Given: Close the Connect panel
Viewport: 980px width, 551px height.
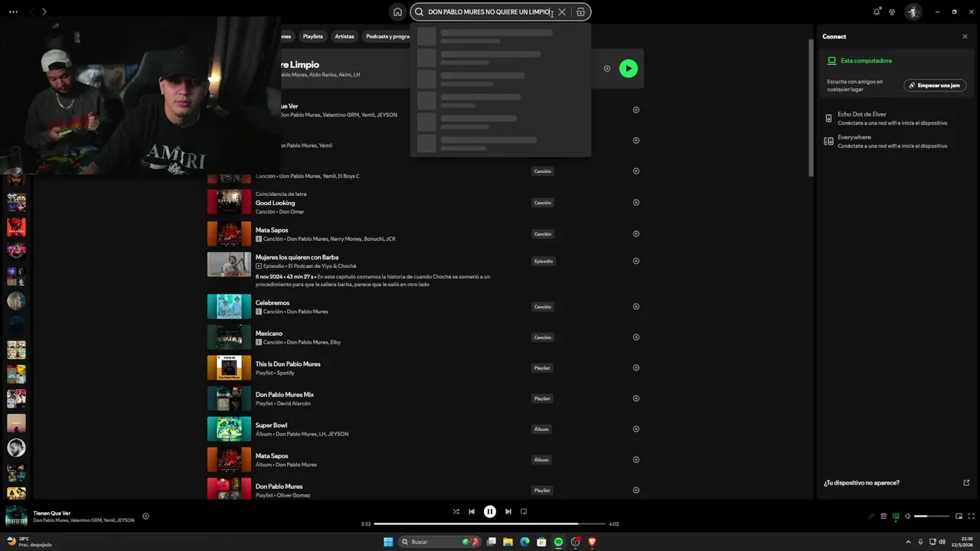Looking at the screenshot, I should (x=965, y=36).
